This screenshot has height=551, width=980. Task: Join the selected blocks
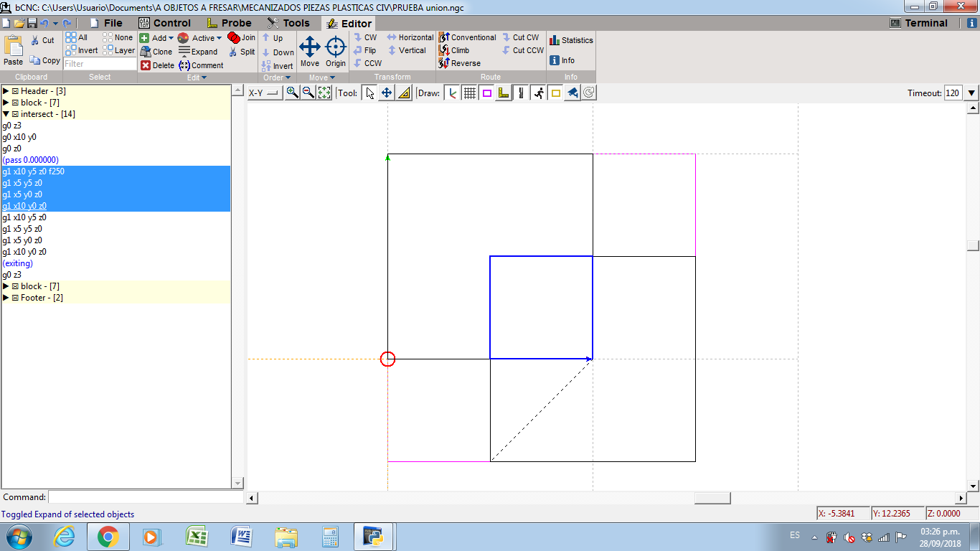tap(242, 37)
